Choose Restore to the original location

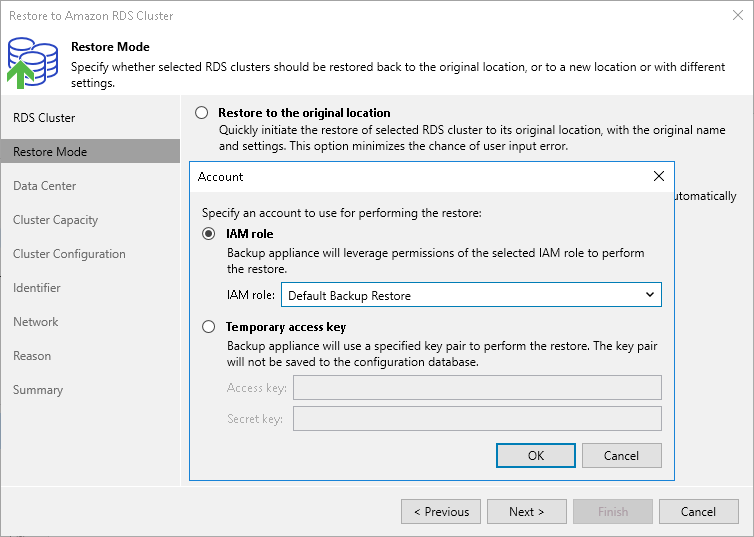coord(202,113)
